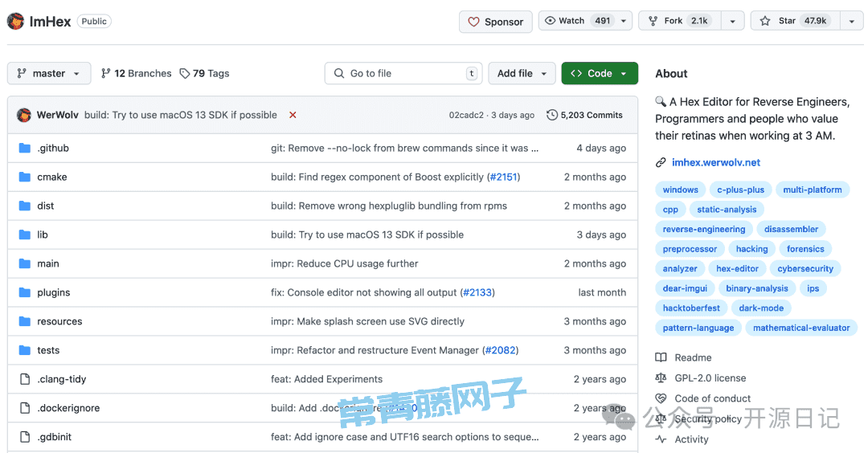The image size is (868, 453).
Task: Click the plugins folder icon
Action: (24, 292)
